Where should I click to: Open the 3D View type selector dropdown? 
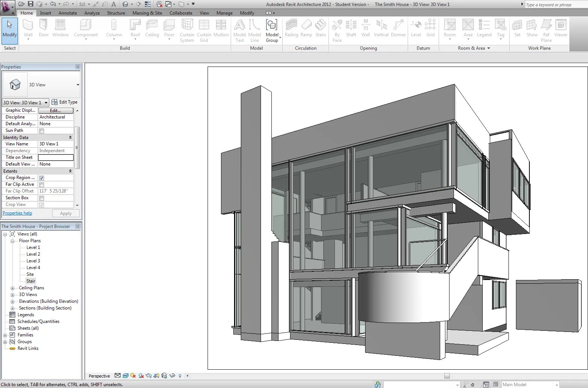coord(78,85)
